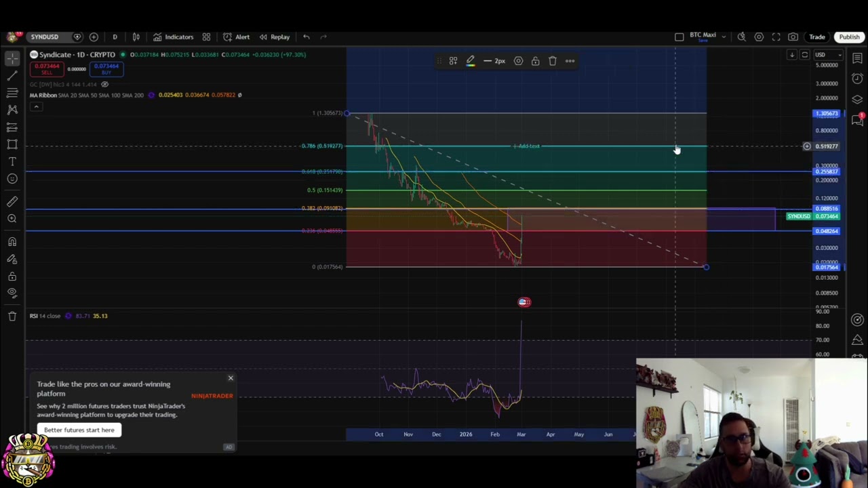Open chart settings hexagon gear in top bar

759,37
